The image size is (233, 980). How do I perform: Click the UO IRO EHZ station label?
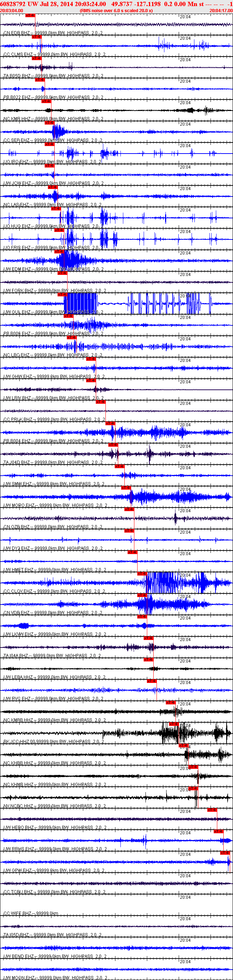pyautogui.click(x=53, y=162)
